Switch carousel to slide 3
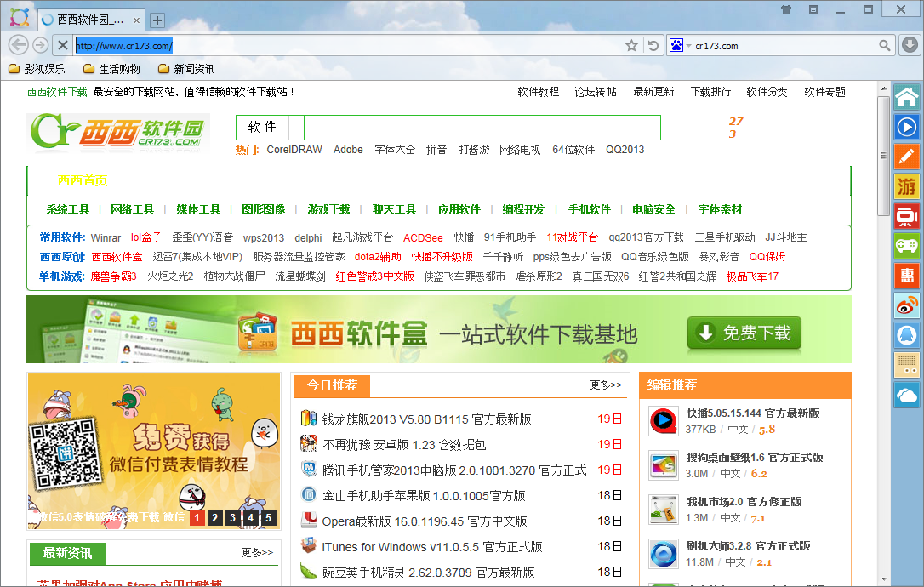Image resolution: width=924 pixels, height=587 pixels. pos(233,518)
